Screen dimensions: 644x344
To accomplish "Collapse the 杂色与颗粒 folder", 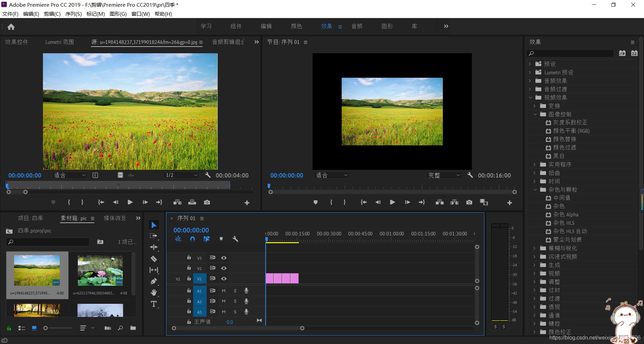I will click(535, 190).
